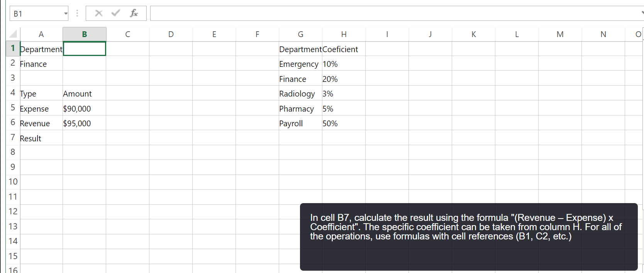Select row 7 header
Viewport: 644px width, 273px height.
pos(13,137)
